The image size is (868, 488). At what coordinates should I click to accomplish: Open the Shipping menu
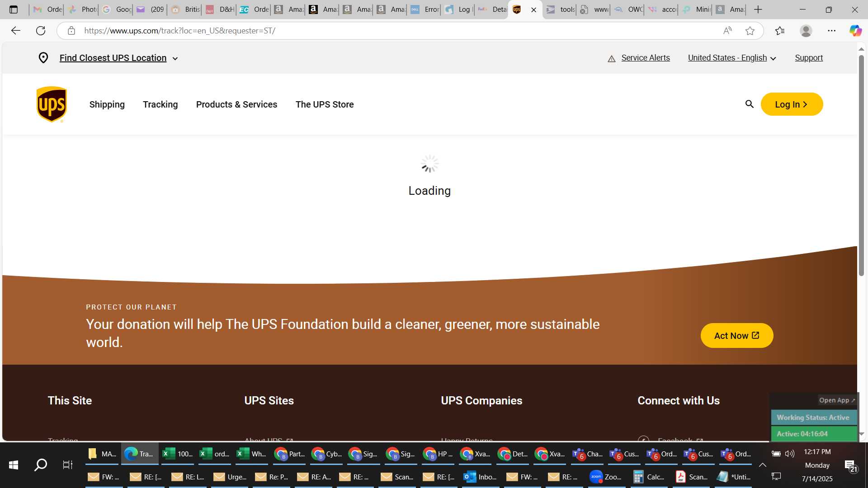click(107, 104)
